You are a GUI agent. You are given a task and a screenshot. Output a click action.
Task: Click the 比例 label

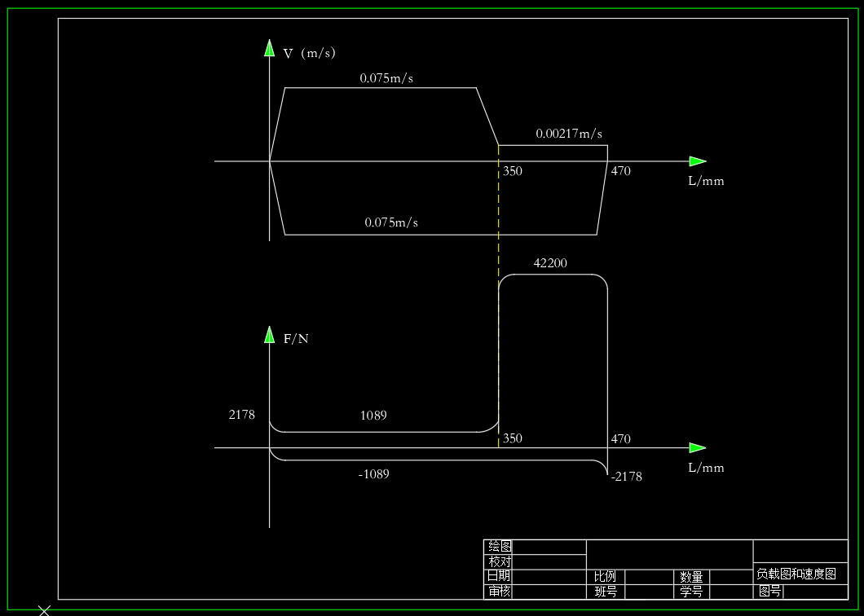605,577
